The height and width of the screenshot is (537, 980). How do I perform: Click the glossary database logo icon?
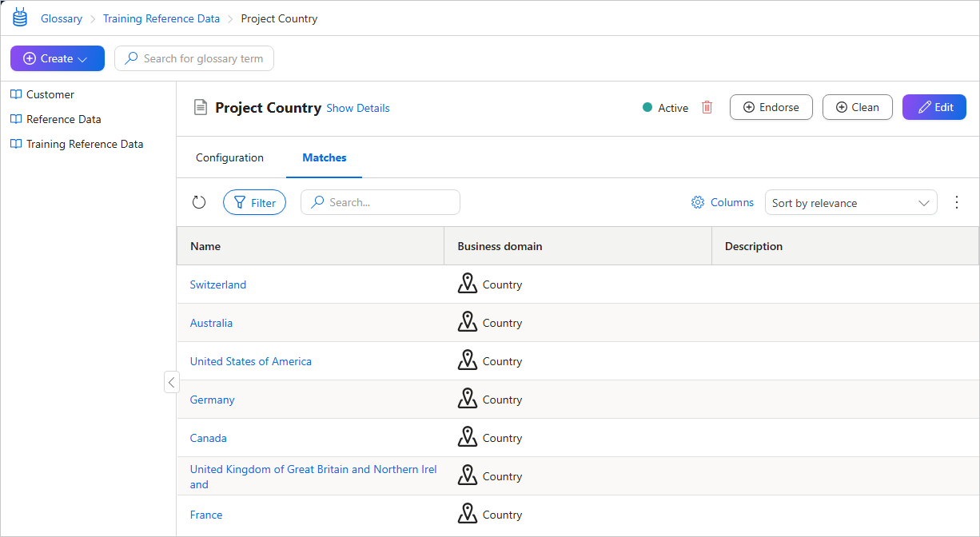(20, 18)
